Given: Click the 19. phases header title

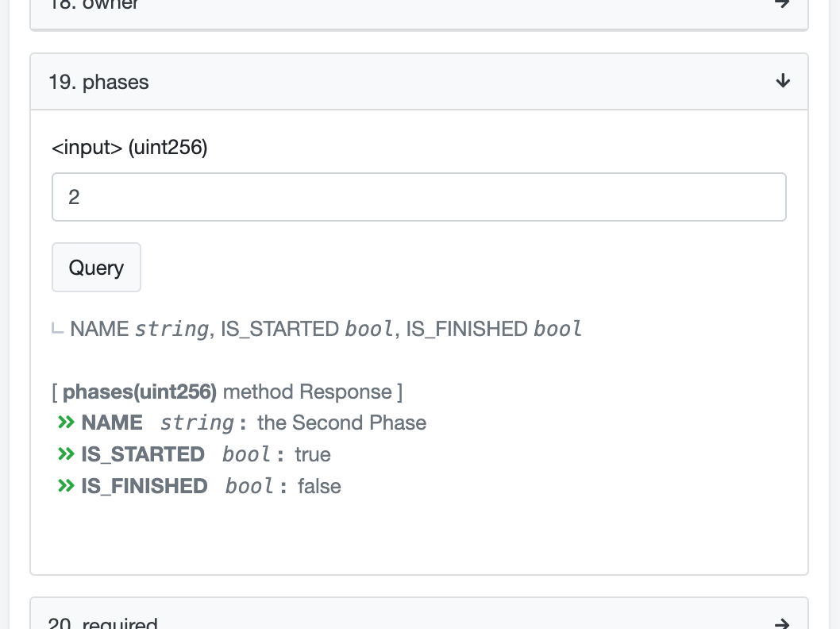Looking at the screenshot, I should click(98, 82).
